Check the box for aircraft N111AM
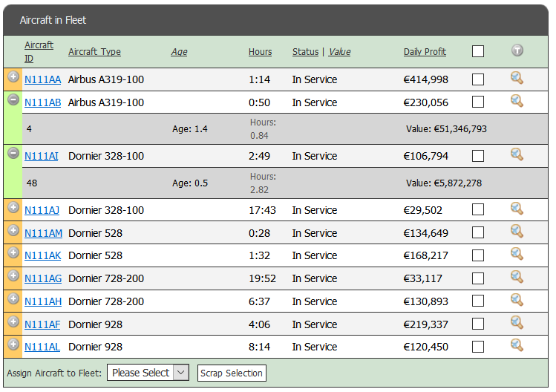The width and height of the screenshot is (556, 392). click(478, 233)
